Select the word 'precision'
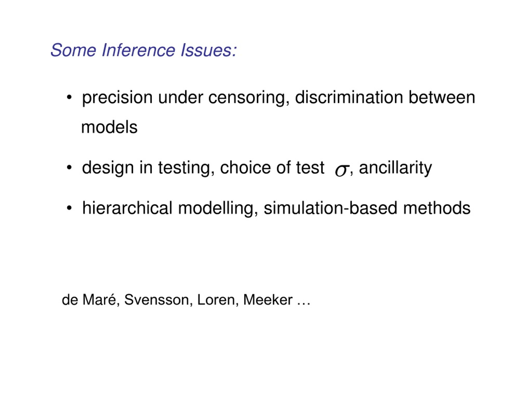 [117, 98]
